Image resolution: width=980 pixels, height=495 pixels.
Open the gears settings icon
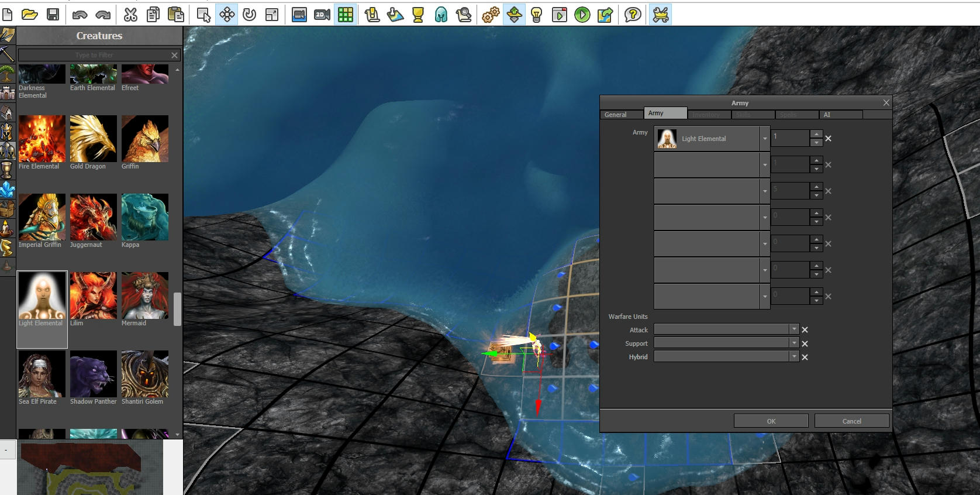click(x=491, y=15)
